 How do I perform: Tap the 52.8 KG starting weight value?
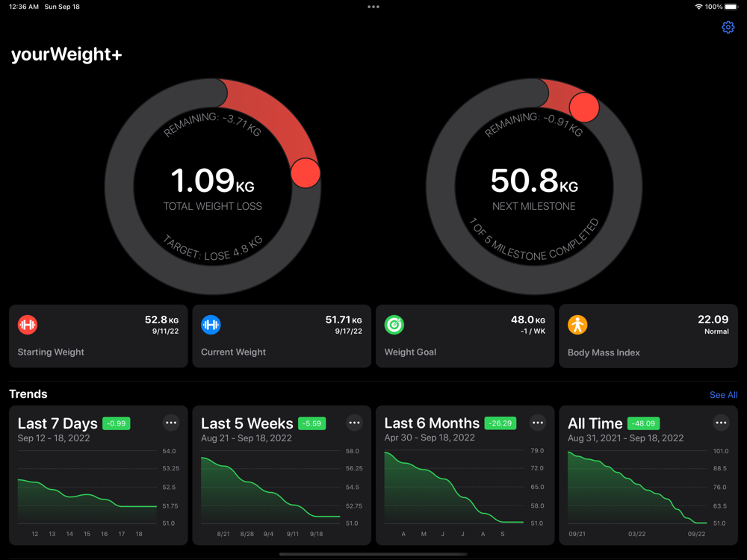(x=161, y=320)
